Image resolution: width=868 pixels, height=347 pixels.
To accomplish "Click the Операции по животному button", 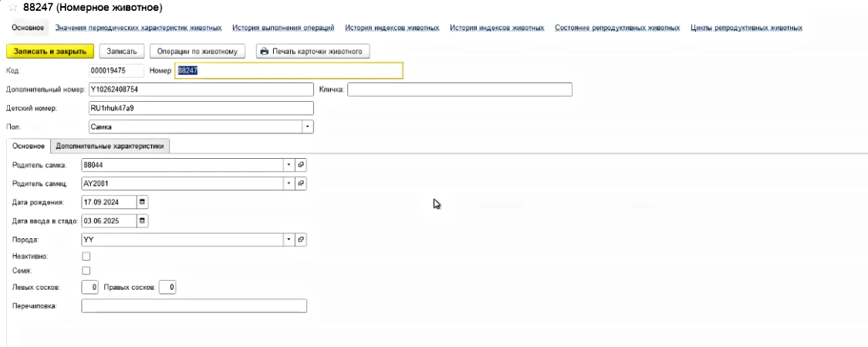I will 198,51.
